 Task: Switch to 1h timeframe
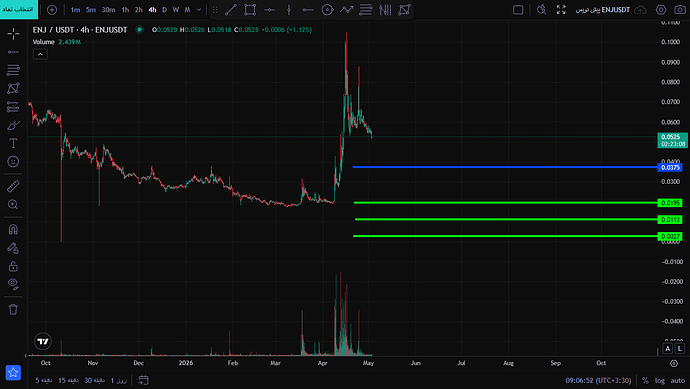pos(125,10)
